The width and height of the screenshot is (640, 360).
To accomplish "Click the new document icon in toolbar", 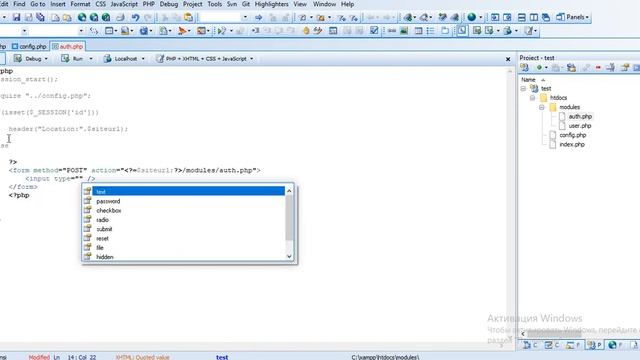I will 55,18.
